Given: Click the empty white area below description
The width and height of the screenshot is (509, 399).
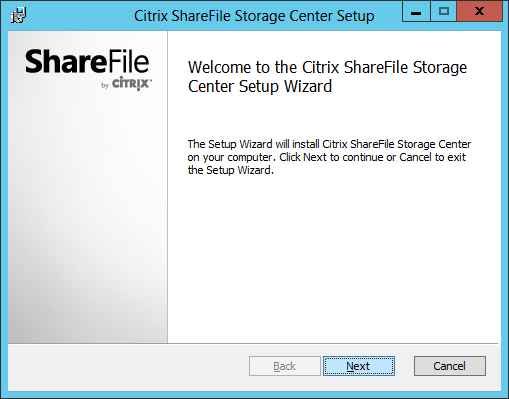Looking at the screenshot, I should coord(333,260).
